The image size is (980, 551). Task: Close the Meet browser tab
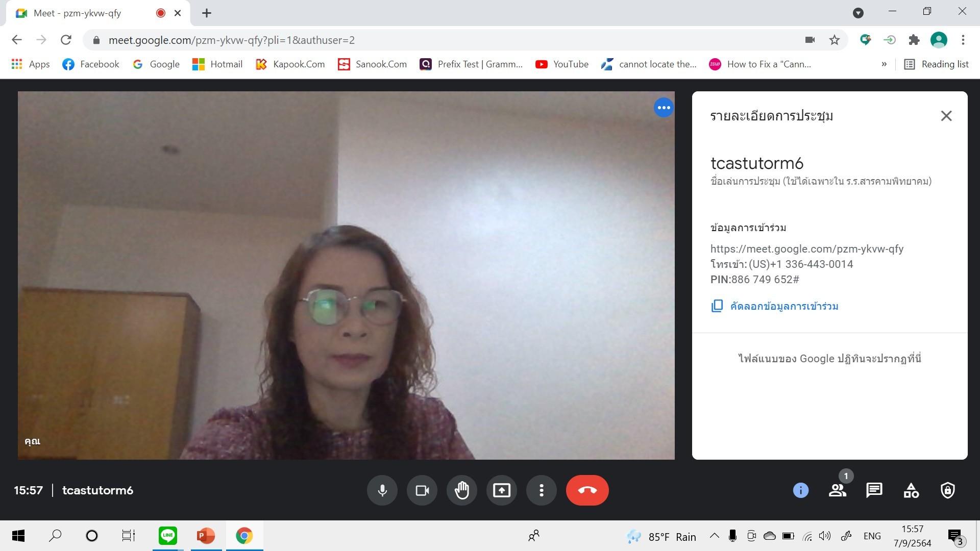coord(178,13)
